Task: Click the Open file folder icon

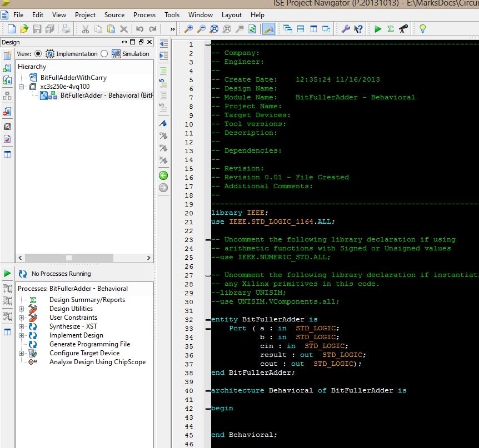Action: pyautogui.click(x=24, y=29)
